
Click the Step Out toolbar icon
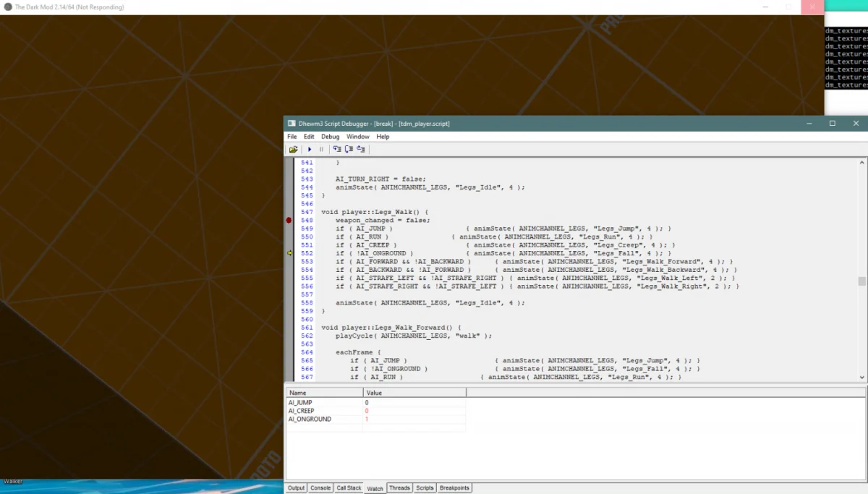[x=360, y=149]
